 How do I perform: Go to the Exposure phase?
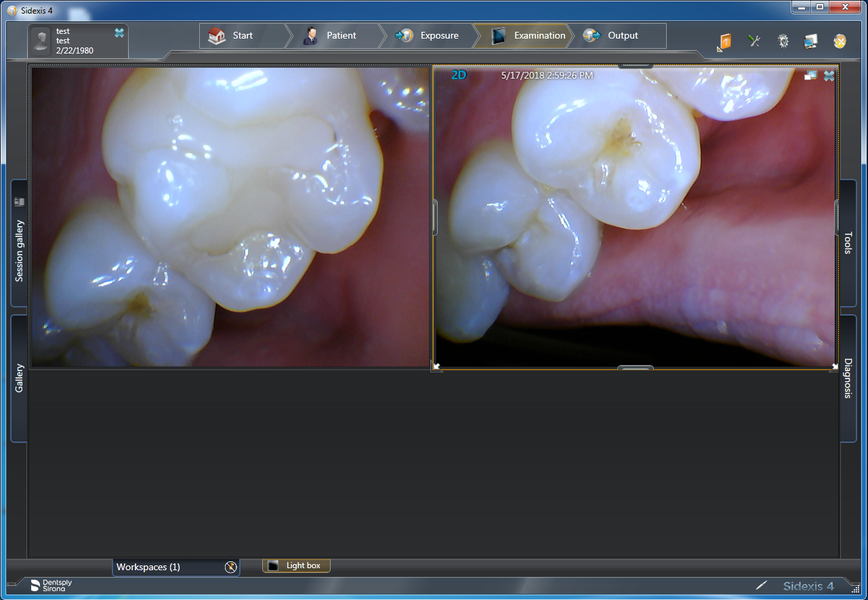point(428,36)
